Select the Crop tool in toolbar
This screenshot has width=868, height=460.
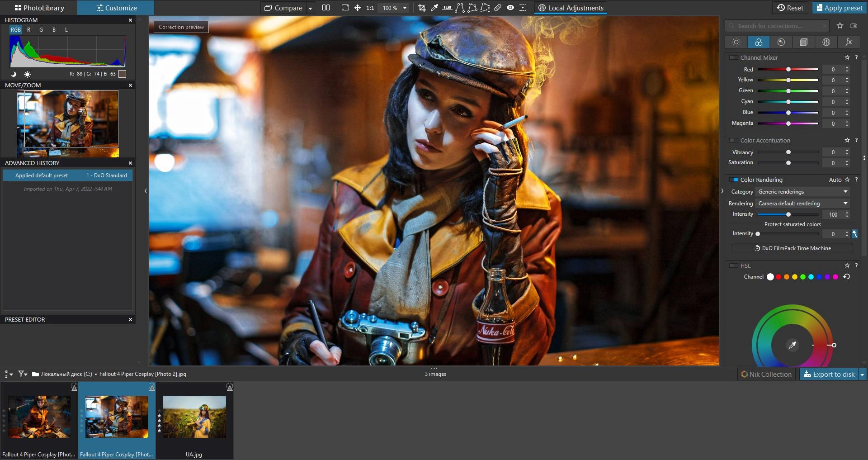(422, 8)
